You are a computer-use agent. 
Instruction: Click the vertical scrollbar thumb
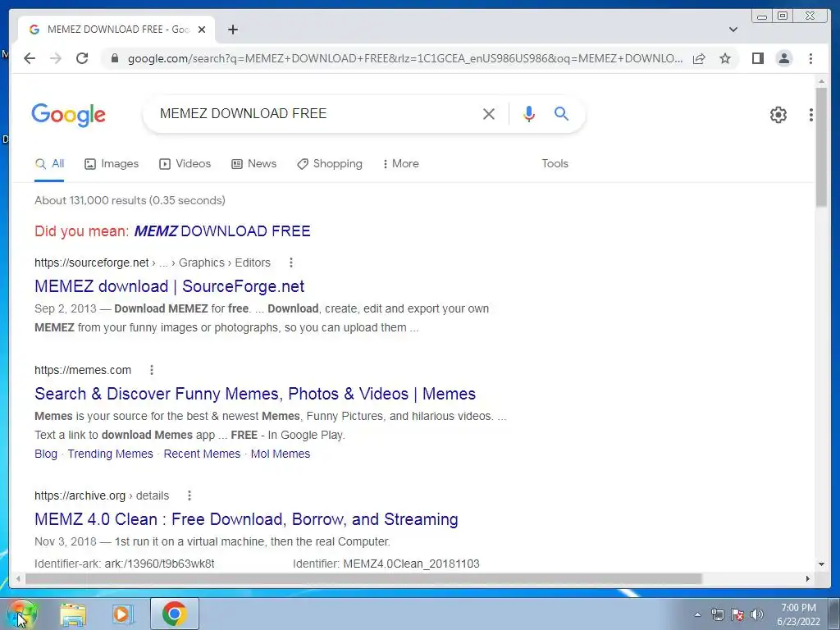821,147
